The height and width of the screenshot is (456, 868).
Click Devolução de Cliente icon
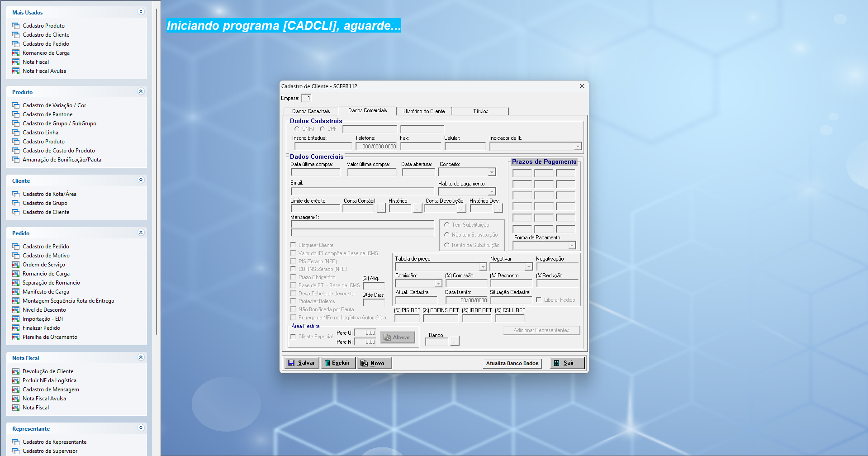pos(16,371)
